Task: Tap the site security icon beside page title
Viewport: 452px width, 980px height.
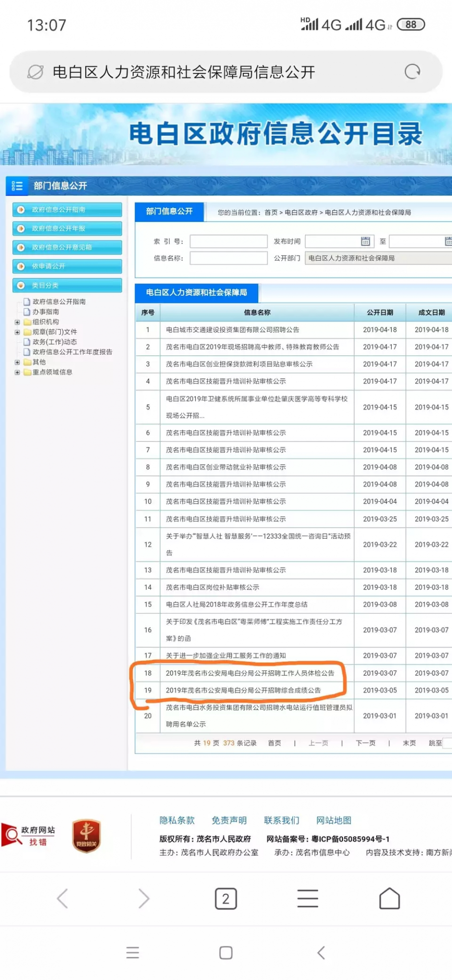Action: [x=35, y=72]
